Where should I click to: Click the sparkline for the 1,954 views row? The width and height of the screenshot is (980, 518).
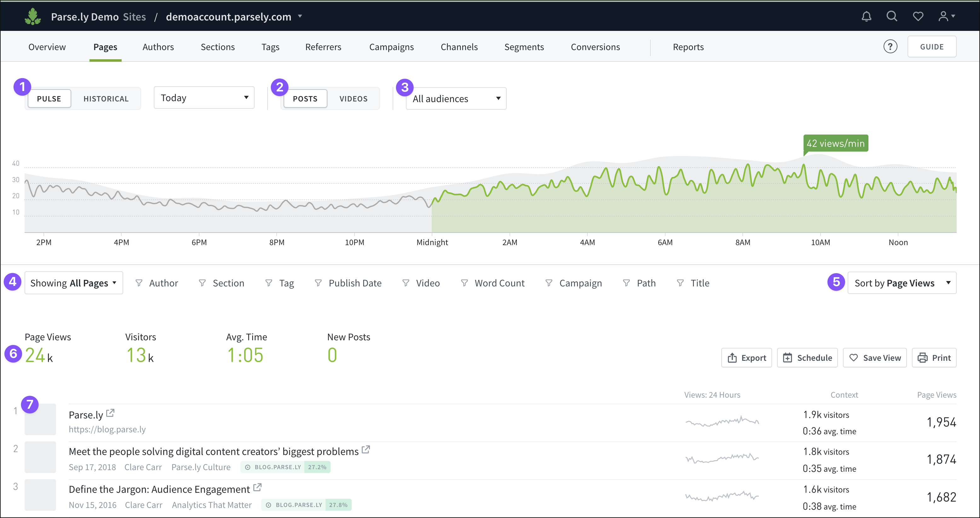tap(722, 421)
